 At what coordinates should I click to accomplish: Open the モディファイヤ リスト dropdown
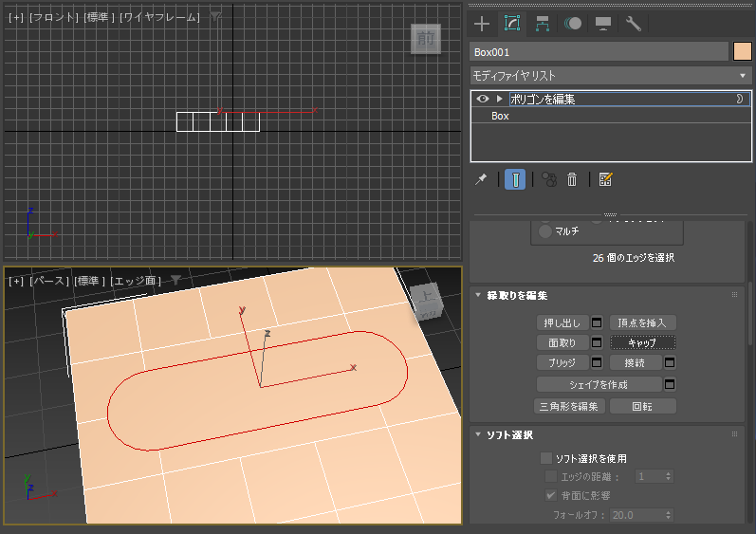tap(610, 76)
